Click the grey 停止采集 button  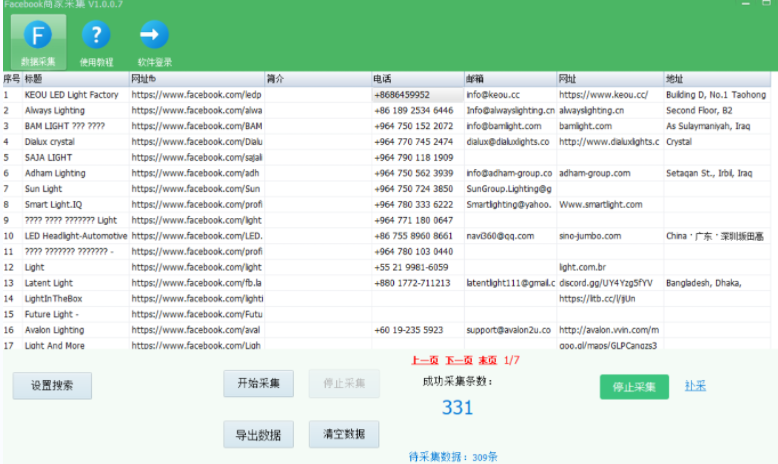(x=344, y=383)
